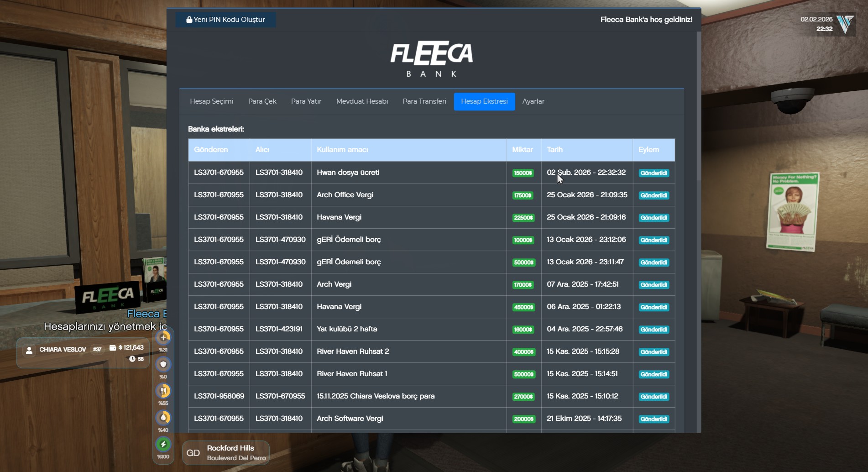Click the lock icon on the PIN button
The height and width of the screenshot is (472, 868).
click(189, 20)
